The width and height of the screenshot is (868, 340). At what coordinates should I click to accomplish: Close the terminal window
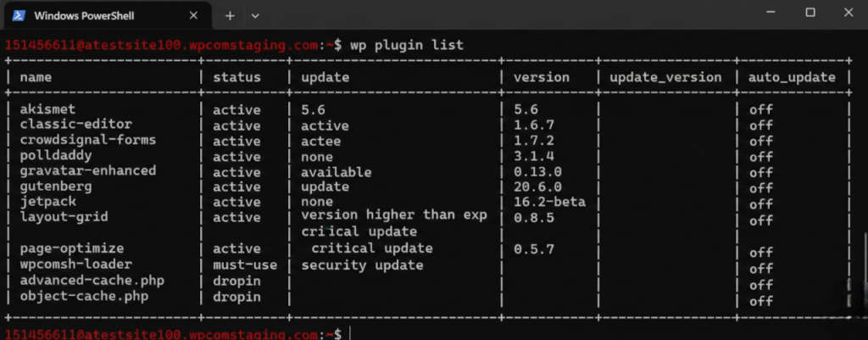tap(848, 13)
